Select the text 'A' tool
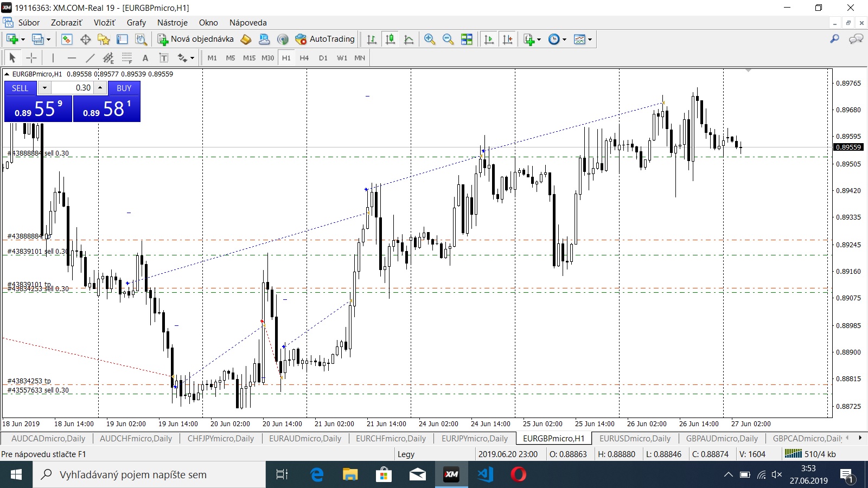Viewport: 868px width, 488px height. (x=145, y=57)
